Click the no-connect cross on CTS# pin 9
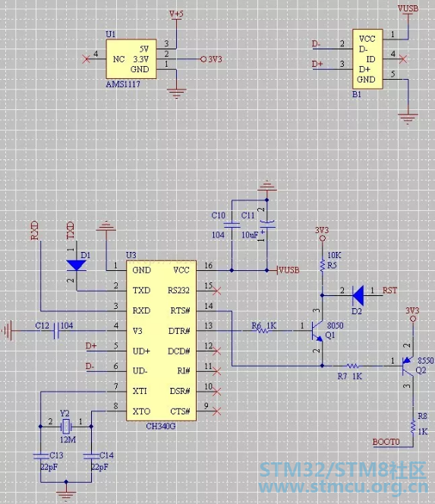The height and width of the screenshot is (504, 435). coord(216,411)
